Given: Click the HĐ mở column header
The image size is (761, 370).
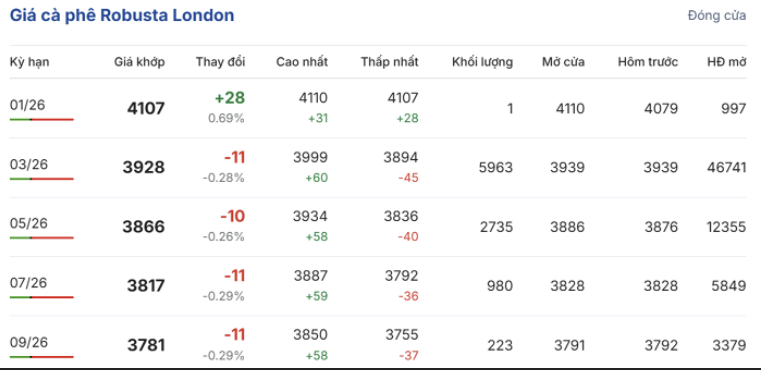Looking at the screenshot, I should click(727, 62).
